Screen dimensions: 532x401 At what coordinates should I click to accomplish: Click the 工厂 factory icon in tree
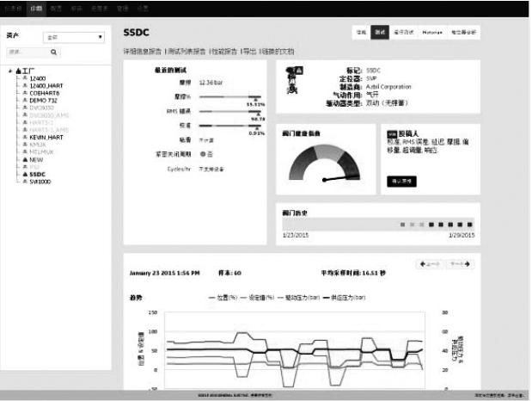click(x=19, y=71)
